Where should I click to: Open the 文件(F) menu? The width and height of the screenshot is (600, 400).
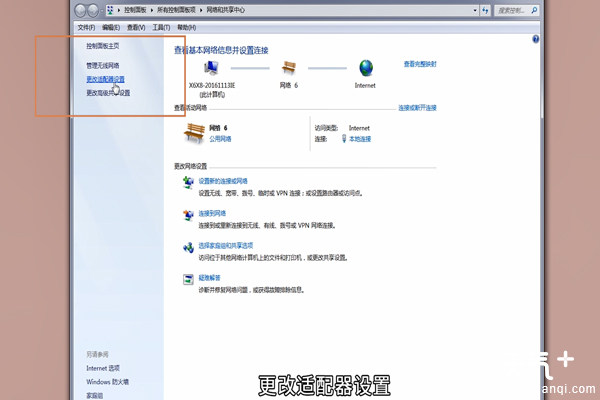pyautogui.click(x=86, y=27)
